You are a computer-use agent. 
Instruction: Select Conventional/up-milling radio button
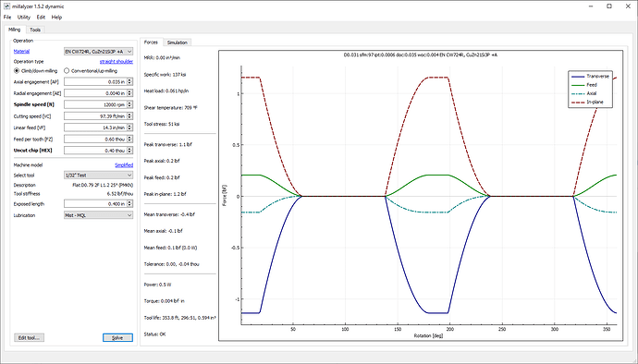click(67, 71)
